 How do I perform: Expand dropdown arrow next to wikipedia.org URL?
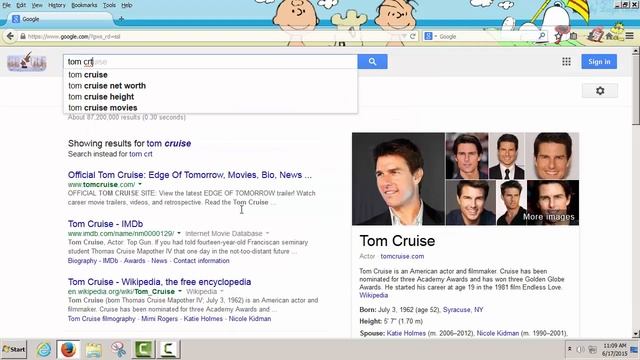pos(180,291)
